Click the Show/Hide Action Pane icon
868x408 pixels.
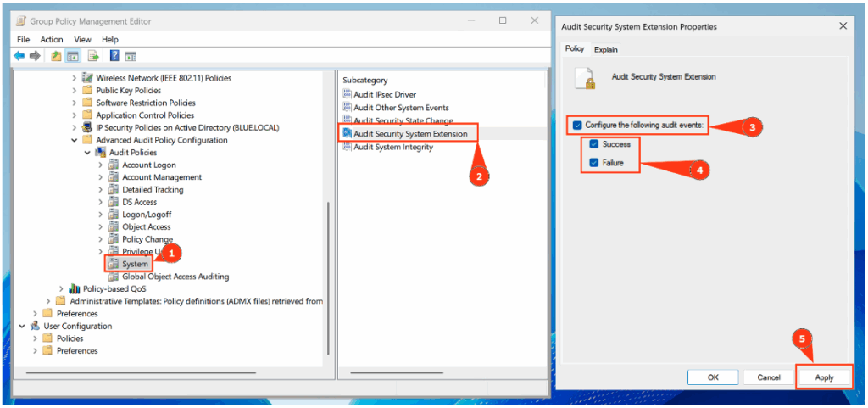[x=131, y=56]
